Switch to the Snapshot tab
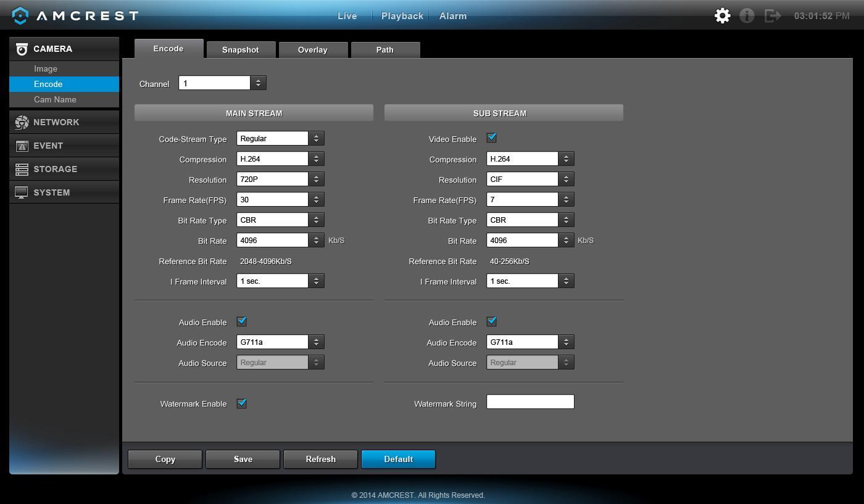 click(x=240, y=50)
